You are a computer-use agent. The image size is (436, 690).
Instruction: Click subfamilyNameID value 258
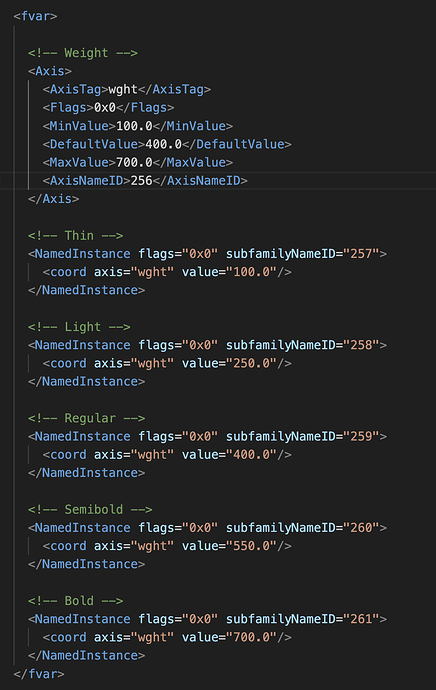(361, 345)
